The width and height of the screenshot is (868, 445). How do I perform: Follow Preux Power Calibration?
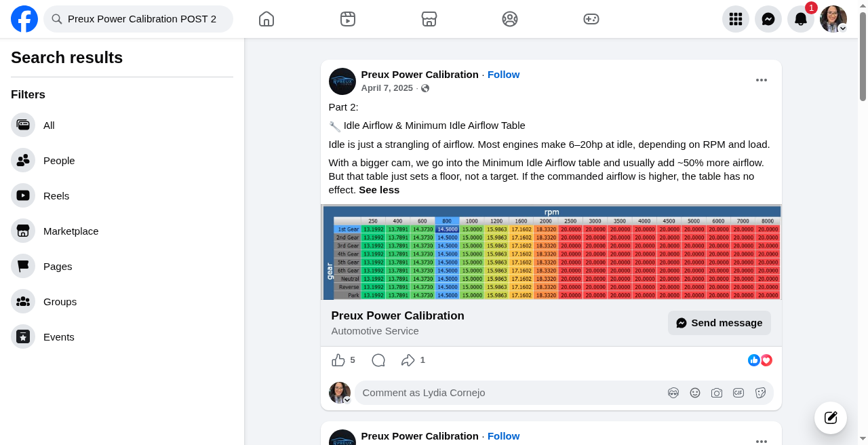coord(504,75)
